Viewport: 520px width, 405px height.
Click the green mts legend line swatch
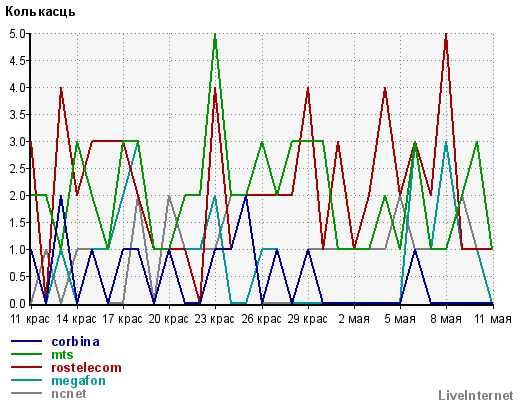coord(27,354)
